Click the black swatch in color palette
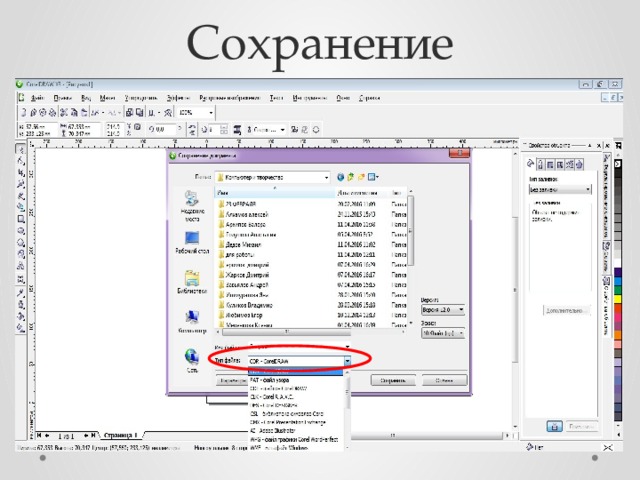Viewport: 640px width, 480px height. 618,172
